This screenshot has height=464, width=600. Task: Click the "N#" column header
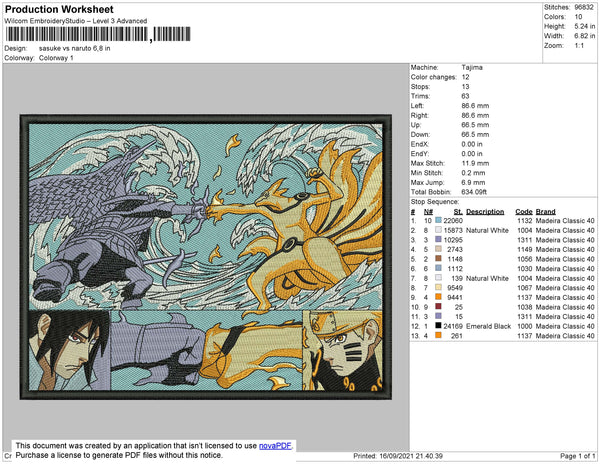(x=428, y=212)
